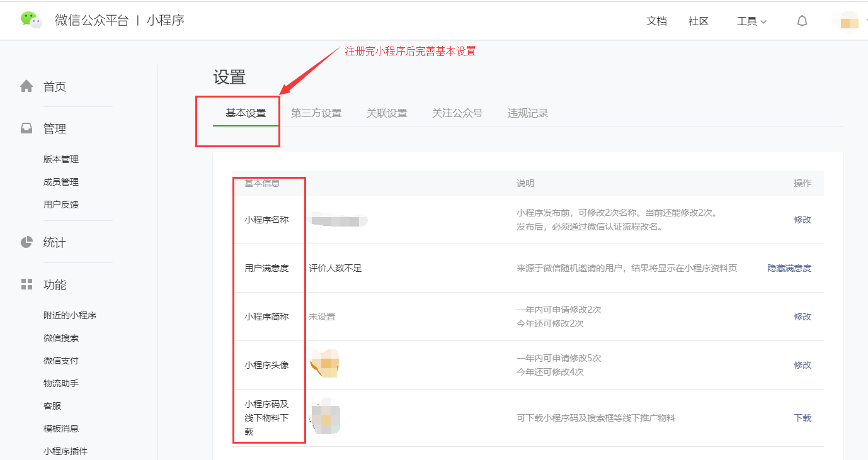Click 修改 next to 小程序名称
Screen dimensions: 868x460
[802, 220]
